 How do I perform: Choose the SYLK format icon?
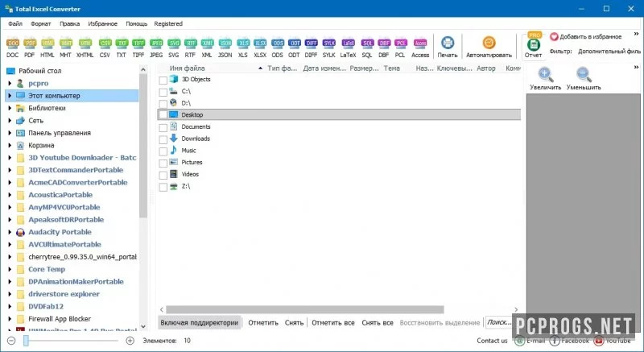coord(329,43)
